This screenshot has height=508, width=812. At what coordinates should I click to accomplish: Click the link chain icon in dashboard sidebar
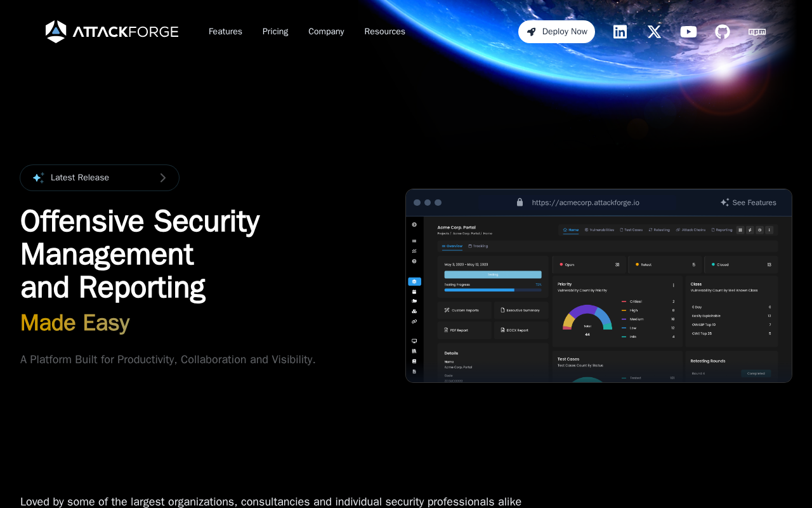(414, 321)
